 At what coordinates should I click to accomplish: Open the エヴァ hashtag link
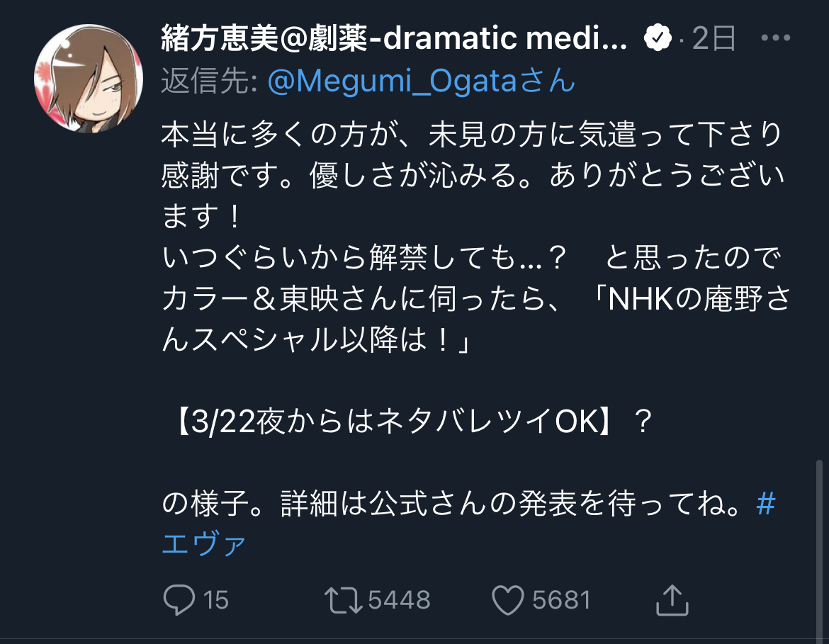[x=204, y=543]
